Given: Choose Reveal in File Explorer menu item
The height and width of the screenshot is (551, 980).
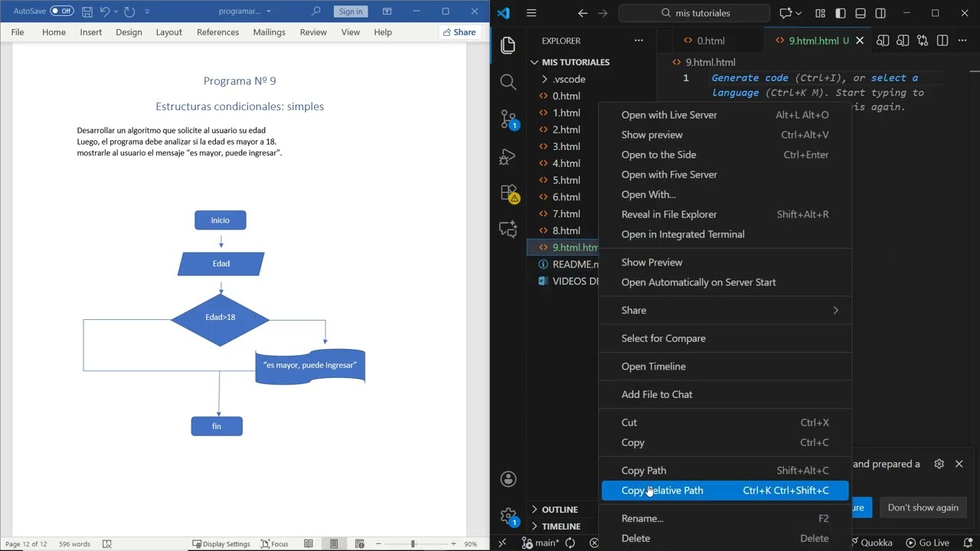Looking at the screenshot, I should point(725,214).
